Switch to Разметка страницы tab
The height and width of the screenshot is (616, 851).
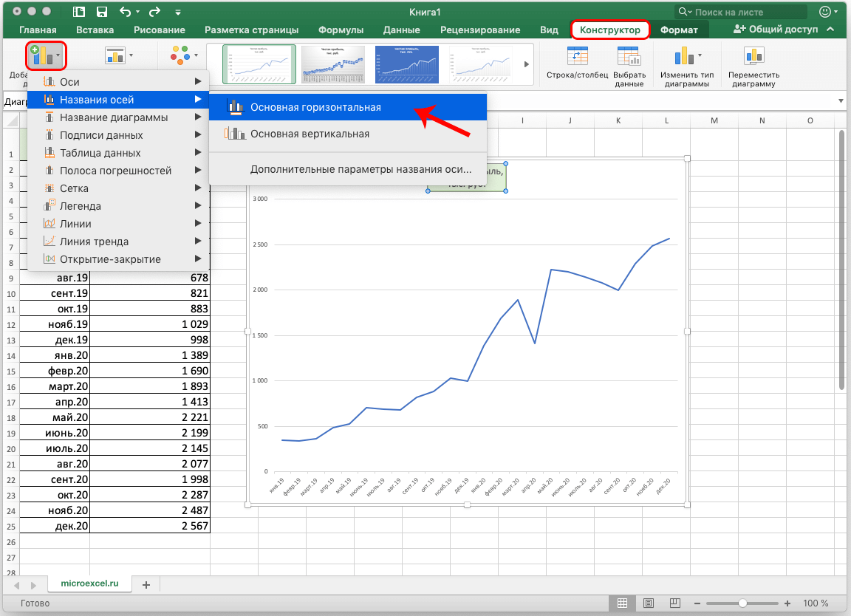point(251,30)
